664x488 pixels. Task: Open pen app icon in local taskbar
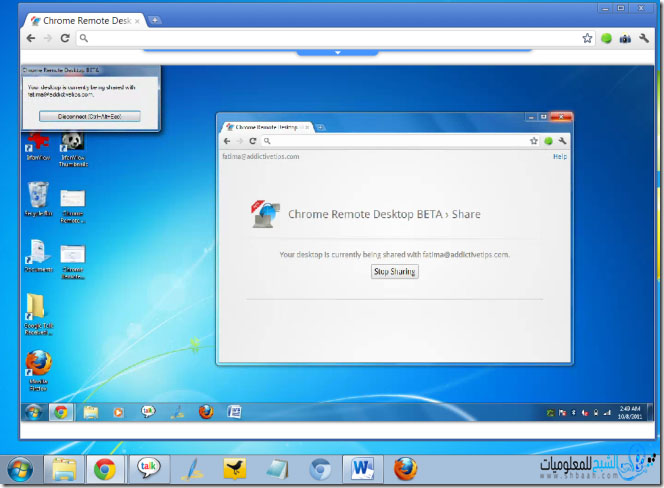click(191, 469)
